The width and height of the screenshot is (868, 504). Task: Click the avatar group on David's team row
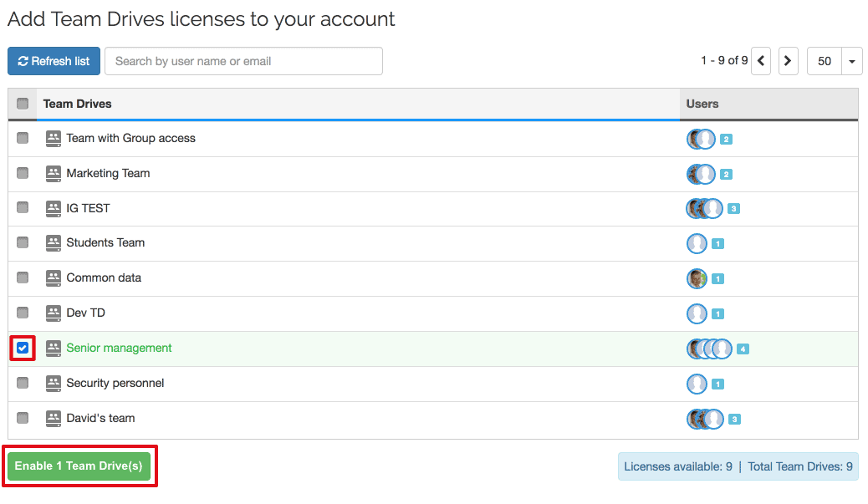pos(706,419)
